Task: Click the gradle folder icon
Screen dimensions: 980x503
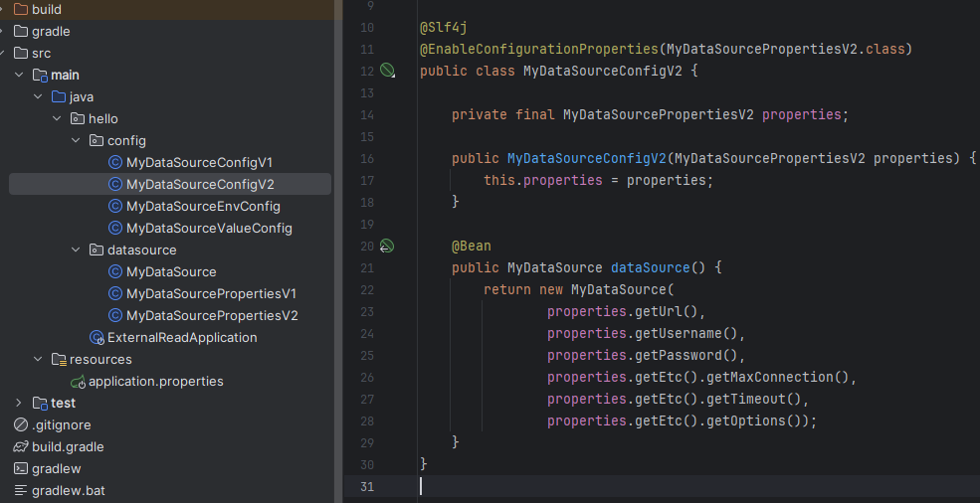Action: [21, 31]
